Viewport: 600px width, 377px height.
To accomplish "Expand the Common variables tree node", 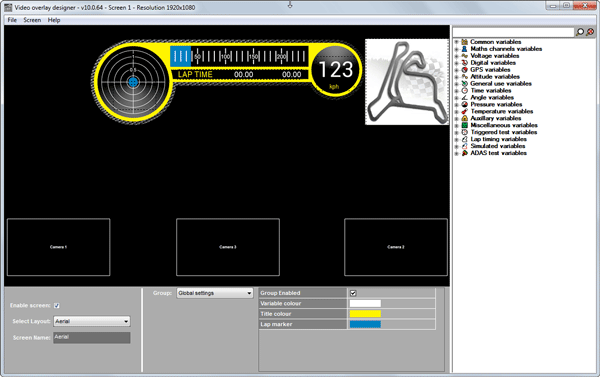I will click(456, 42).
